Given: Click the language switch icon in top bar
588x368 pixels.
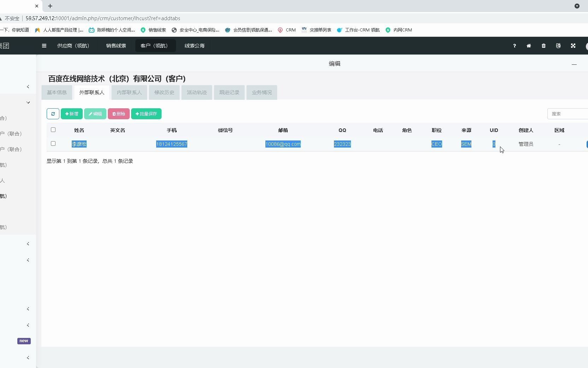Looking at the screenshot, I should (x=558, y=46).
